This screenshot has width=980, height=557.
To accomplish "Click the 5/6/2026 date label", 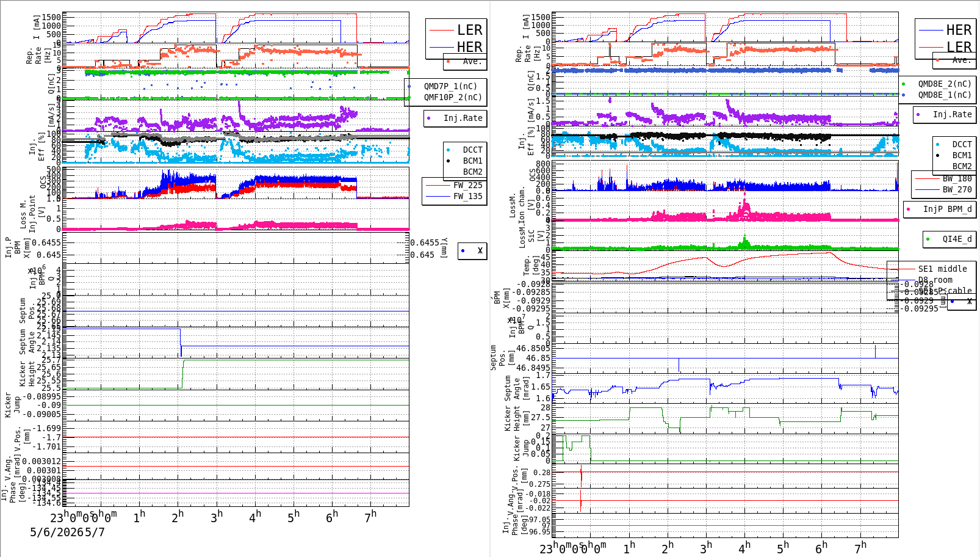I will (57, 532).
